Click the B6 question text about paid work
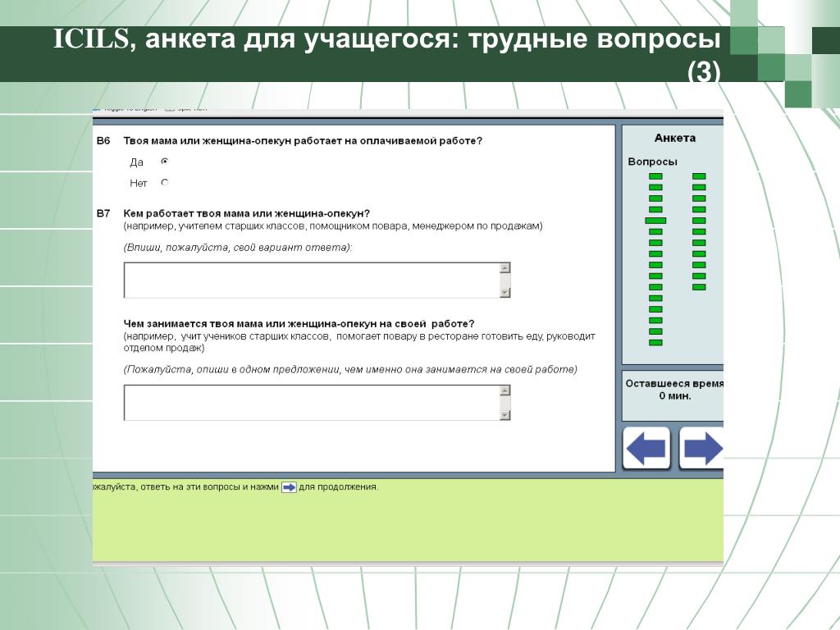The height and width of the screenshot is (630, 840). 303,141
